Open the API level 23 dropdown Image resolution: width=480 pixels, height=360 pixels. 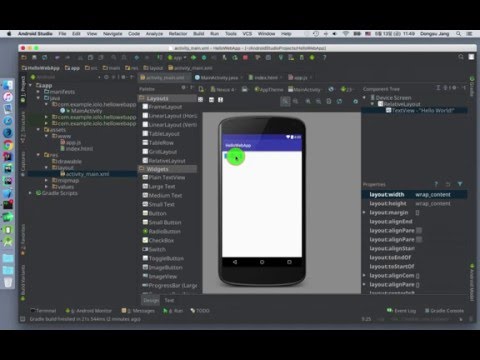click(347, 89)
